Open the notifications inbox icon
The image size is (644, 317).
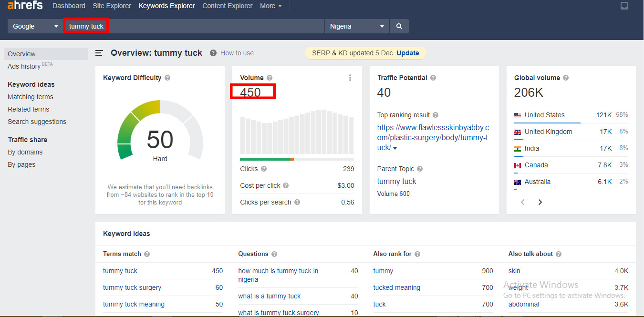624,6
